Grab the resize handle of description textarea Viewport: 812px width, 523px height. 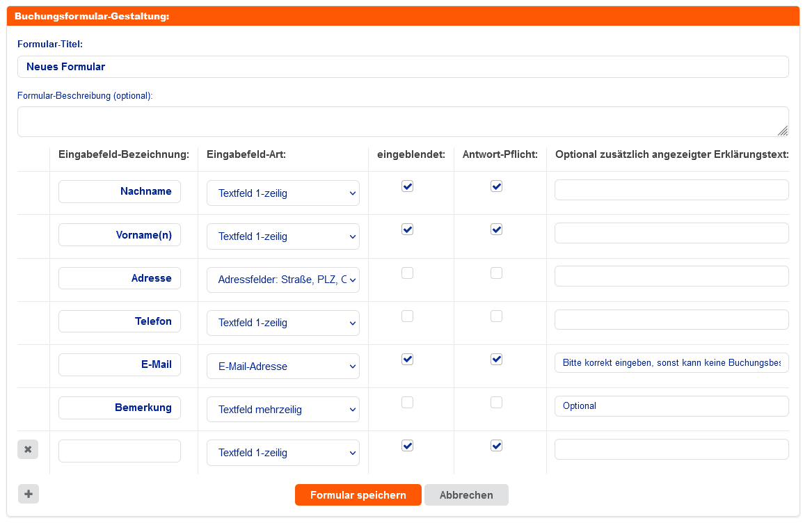[783, 131]
